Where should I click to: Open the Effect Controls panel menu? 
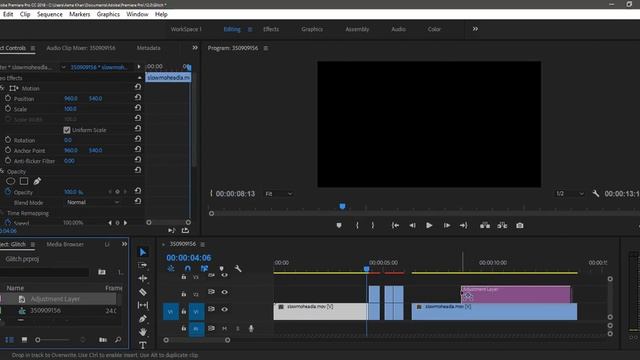point(33,48)
